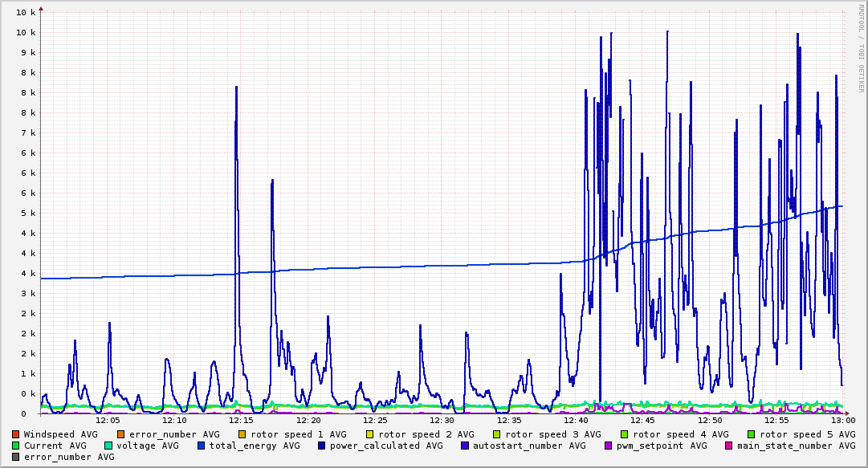Click the 12:35 time axis label

pos(509,421)
